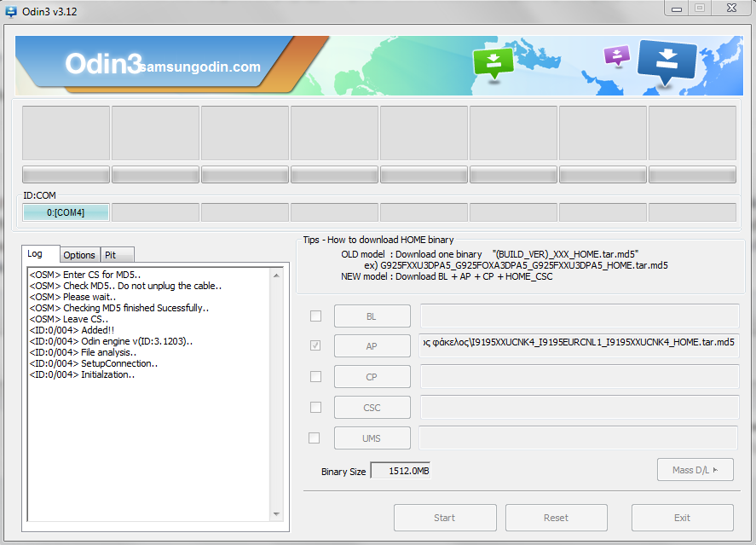The image size is (756, 545).
Task: Click the Reset button
Action: tap(557, 518)
